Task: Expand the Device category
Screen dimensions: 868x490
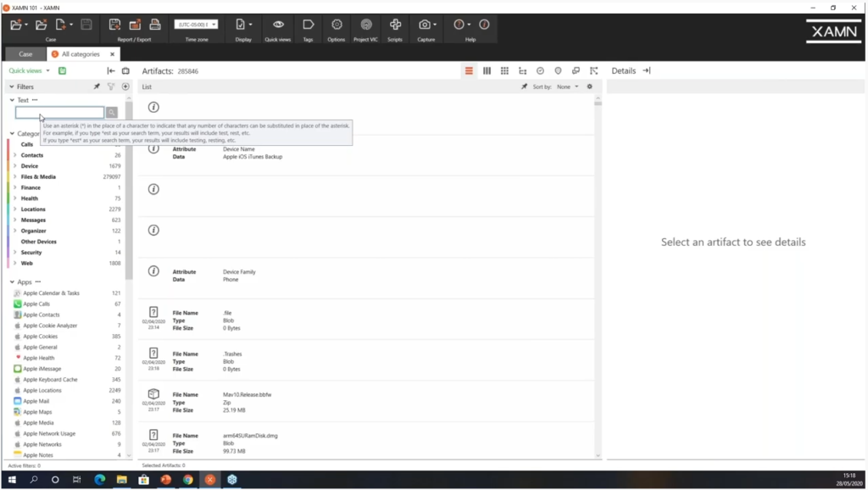Action: click(14, 166)
